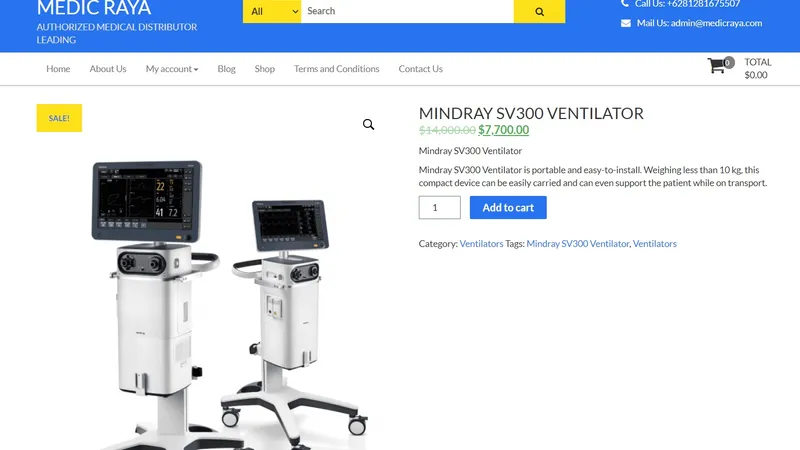800x450 pixels.
Task: Visit the Contact Us page
Action: (420, 69)
